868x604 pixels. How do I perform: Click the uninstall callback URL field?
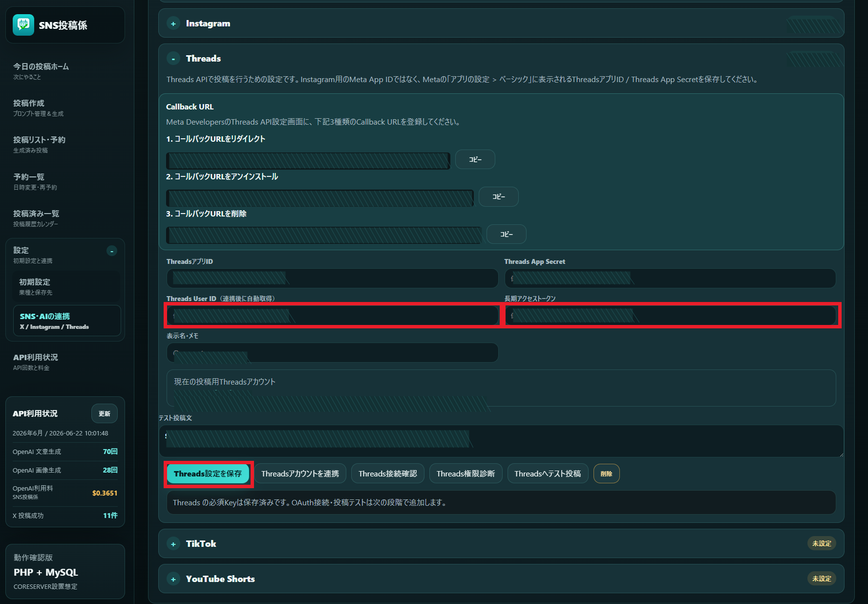point(320,198)
